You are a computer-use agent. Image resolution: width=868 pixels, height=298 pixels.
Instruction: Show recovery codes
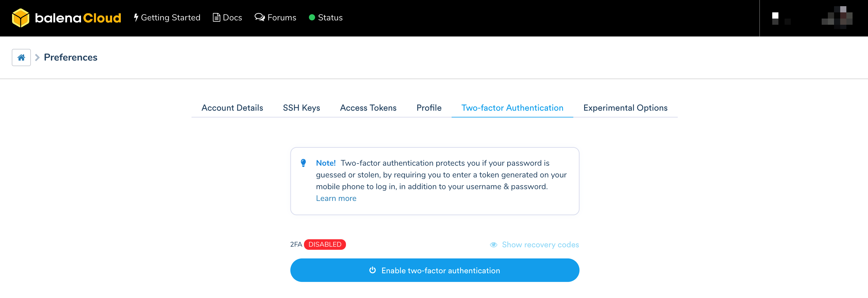click(x=540, y=245)
